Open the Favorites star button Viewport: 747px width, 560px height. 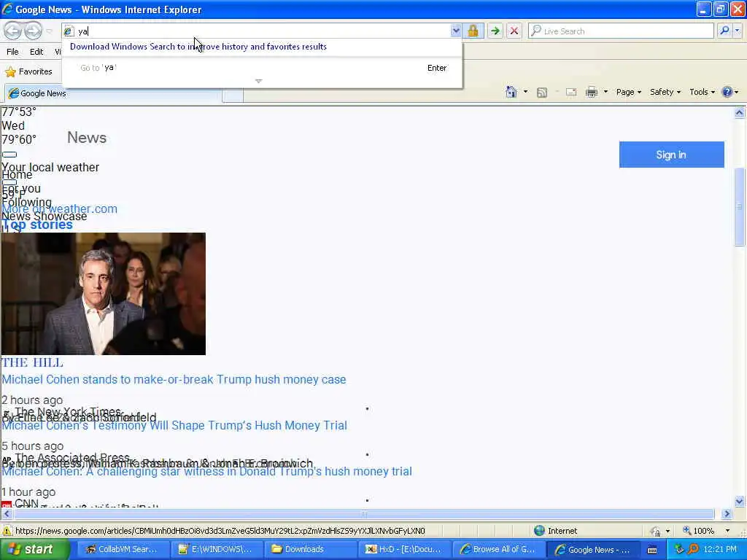click(28, 71)
